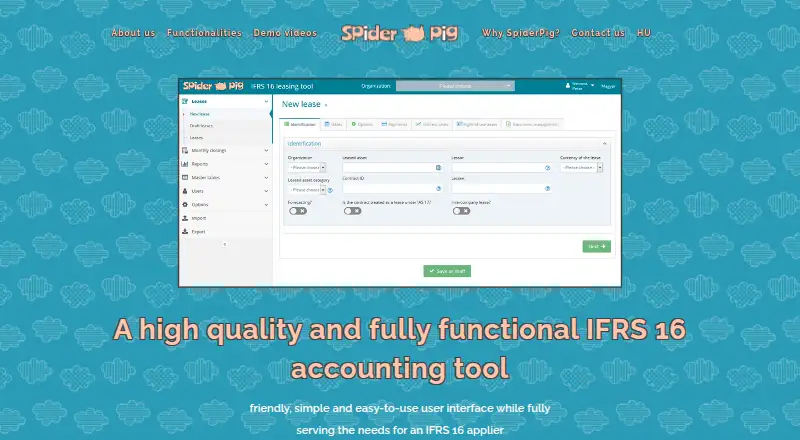Viewport: 800px width, 440px height.
Task: Expand the Master tables chevron
Action: tap(266, 178)
